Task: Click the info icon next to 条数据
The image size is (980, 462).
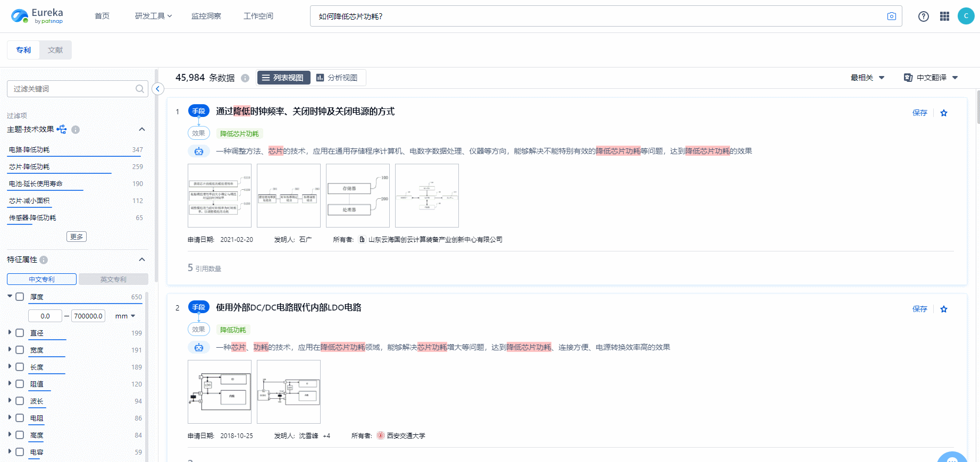Action: pyautogui.click(x=245, y=78)
